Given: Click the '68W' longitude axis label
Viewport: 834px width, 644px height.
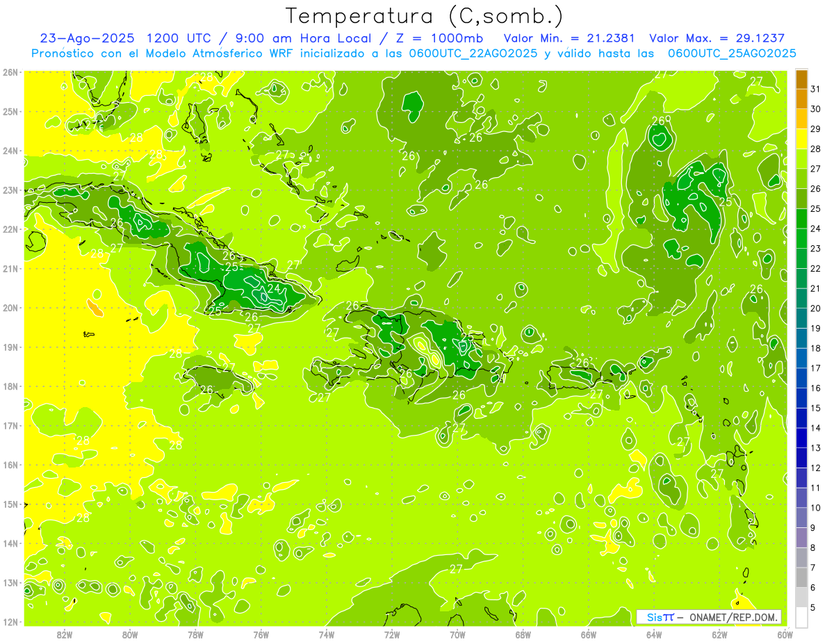Looking at the screenshot, I should pos(523,634).
